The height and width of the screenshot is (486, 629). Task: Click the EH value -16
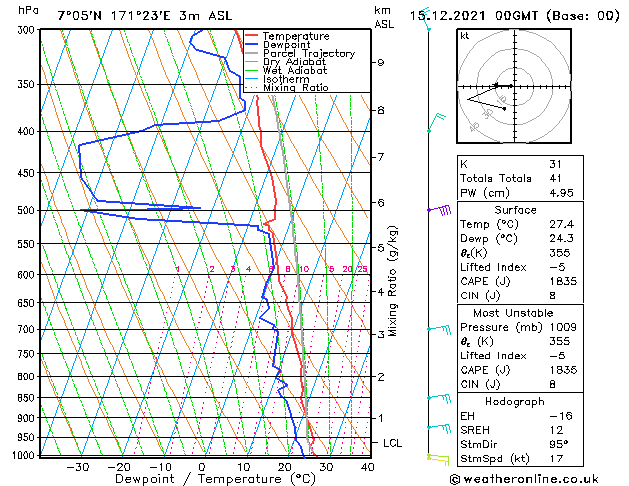561,416
